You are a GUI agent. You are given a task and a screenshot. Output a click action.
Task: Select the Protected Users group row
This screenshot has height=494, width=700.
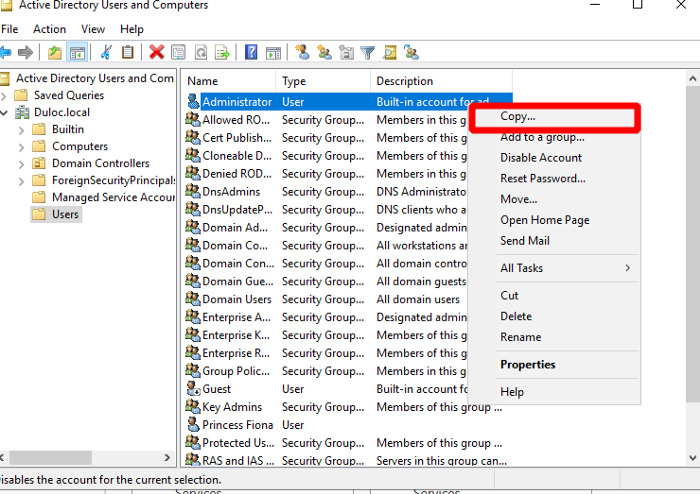(348, 443)
